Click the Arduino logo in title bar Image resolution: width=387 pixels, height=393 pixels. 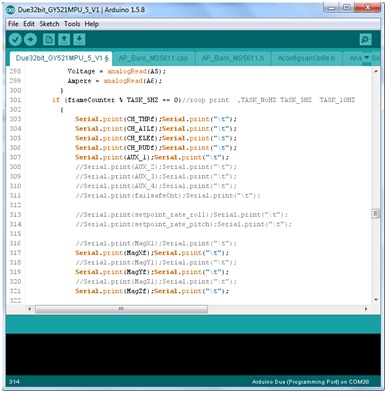[x=11, y=10]
